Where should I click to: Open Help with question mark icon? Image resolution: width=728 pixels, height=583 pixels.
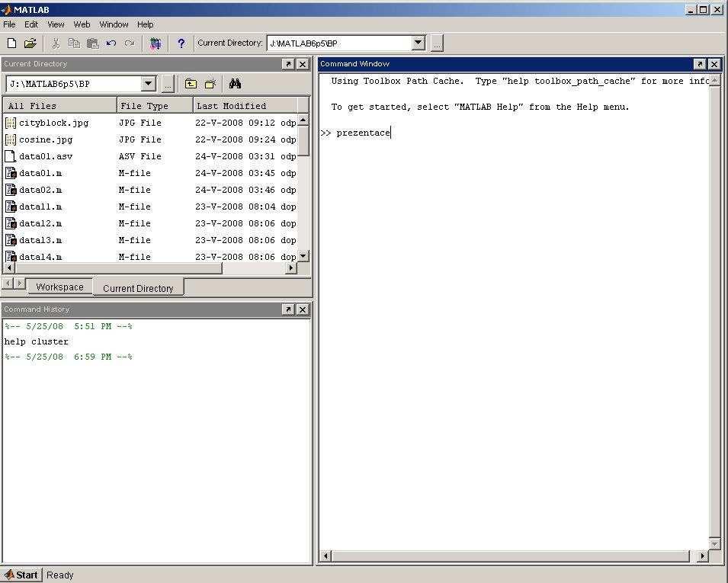181,43
